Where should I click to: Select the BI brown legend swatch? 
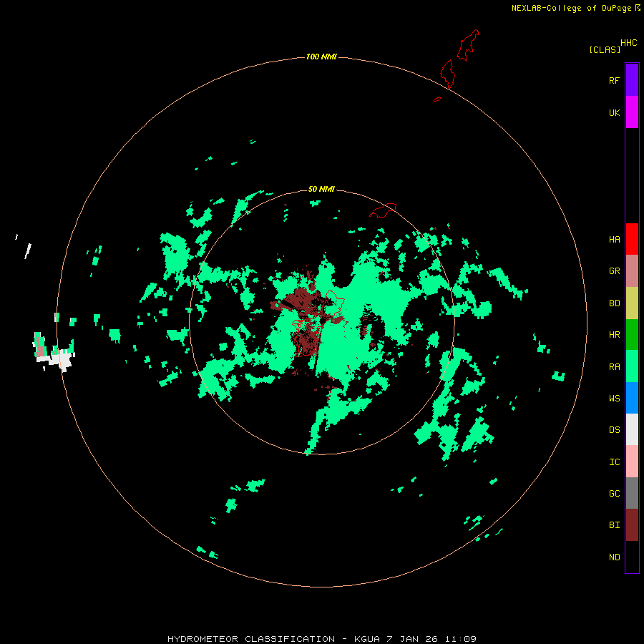[632, 525]
